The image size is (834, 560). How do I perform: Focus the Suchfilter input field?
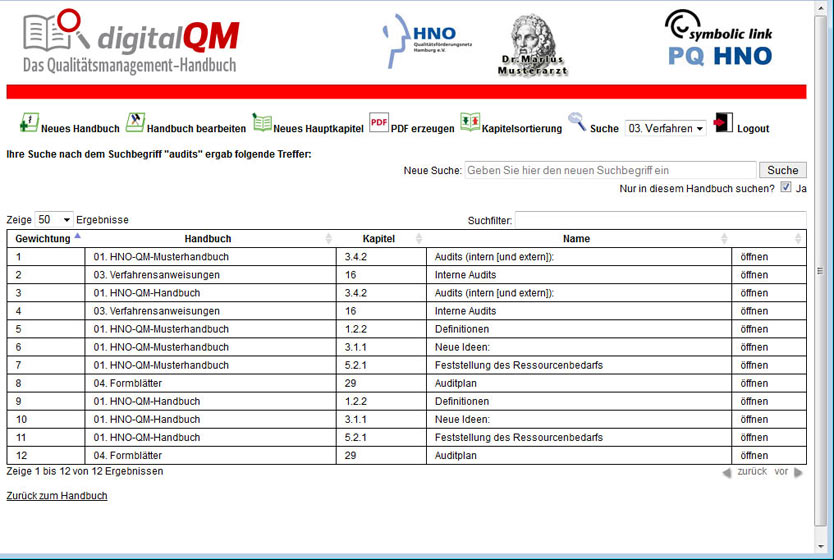(661, 220)
